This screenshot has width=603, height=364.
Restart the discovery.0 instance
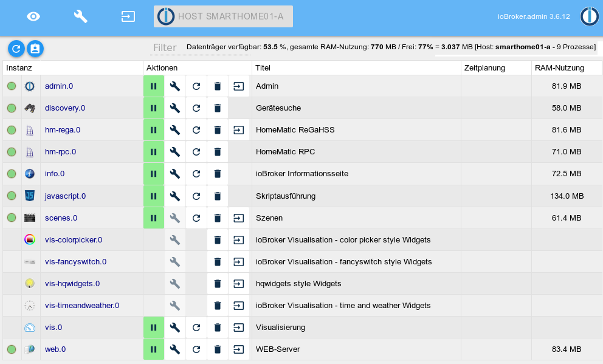196,108
